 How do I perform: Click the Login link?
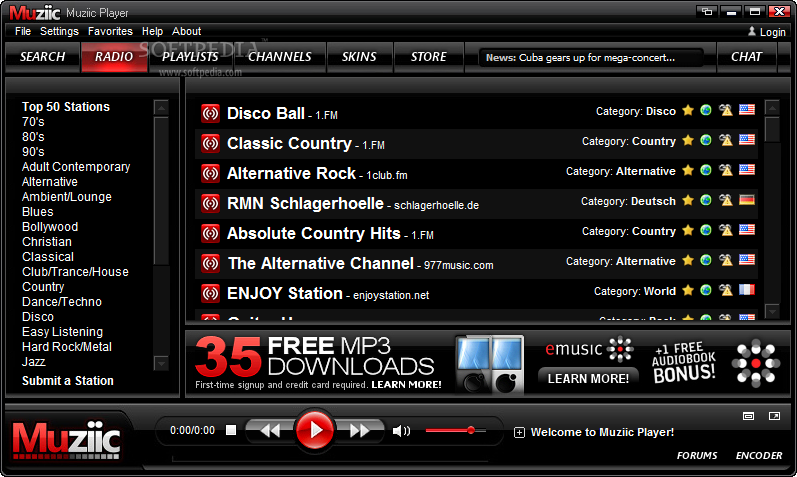tap(773, 32)
